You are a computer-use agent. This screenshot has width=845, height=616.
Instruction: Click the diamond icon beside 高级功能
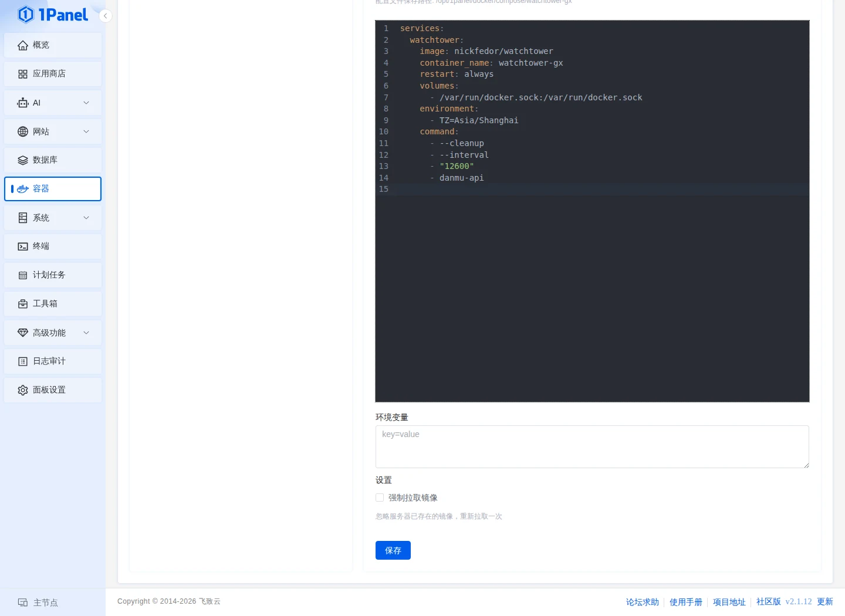(23, 333)
